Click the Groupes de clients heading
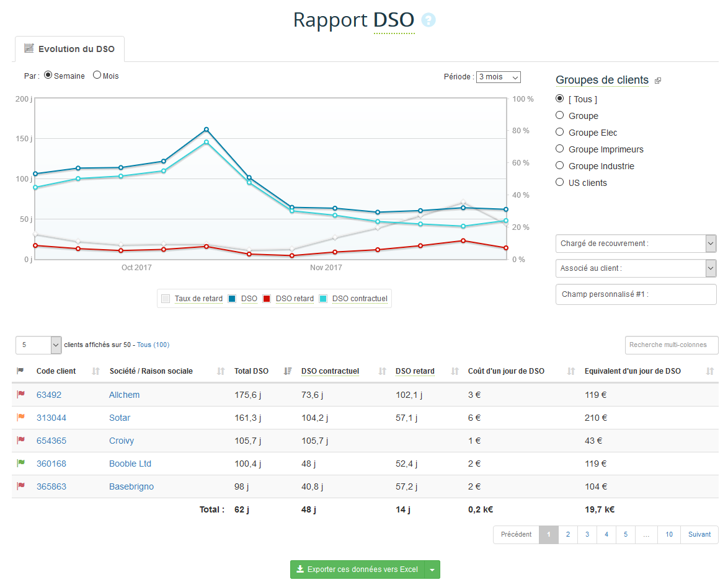 [x=602, y=80]
